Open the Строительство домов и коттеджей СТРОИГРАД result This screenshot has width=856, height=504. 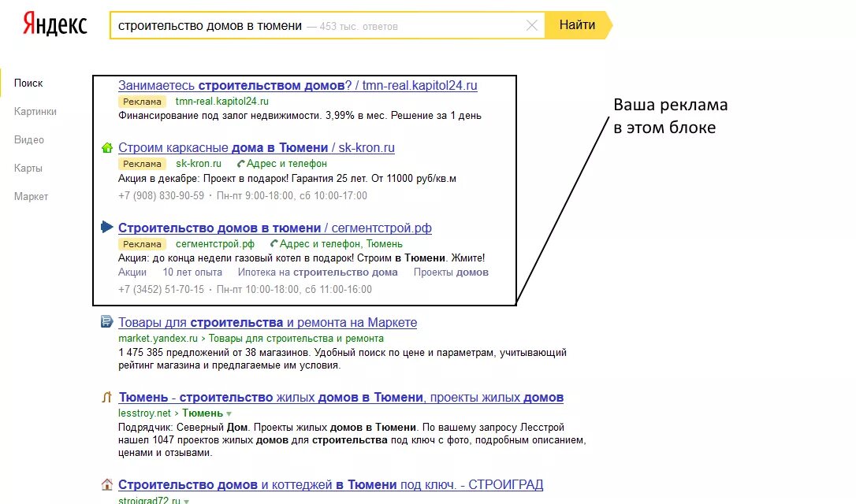point(331,485)
